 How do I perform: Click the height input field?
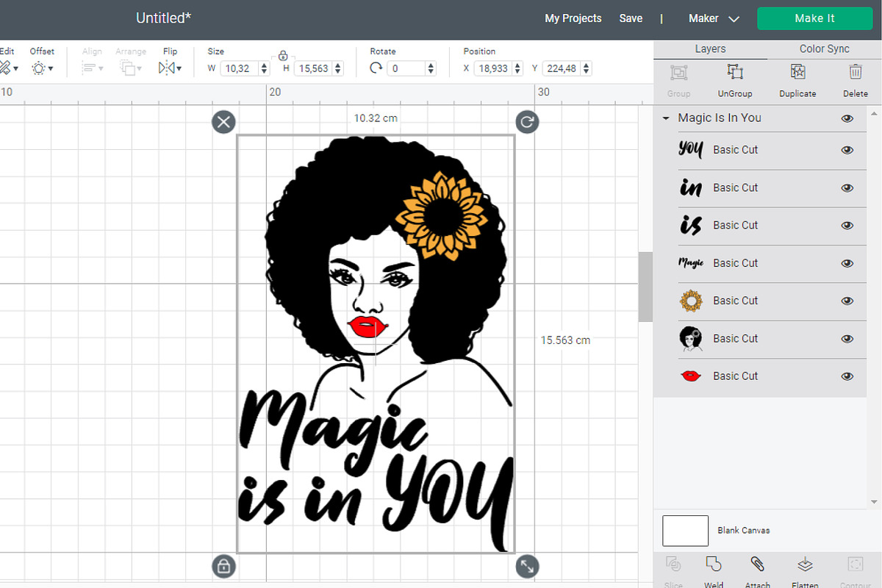[x=313, y=68]
